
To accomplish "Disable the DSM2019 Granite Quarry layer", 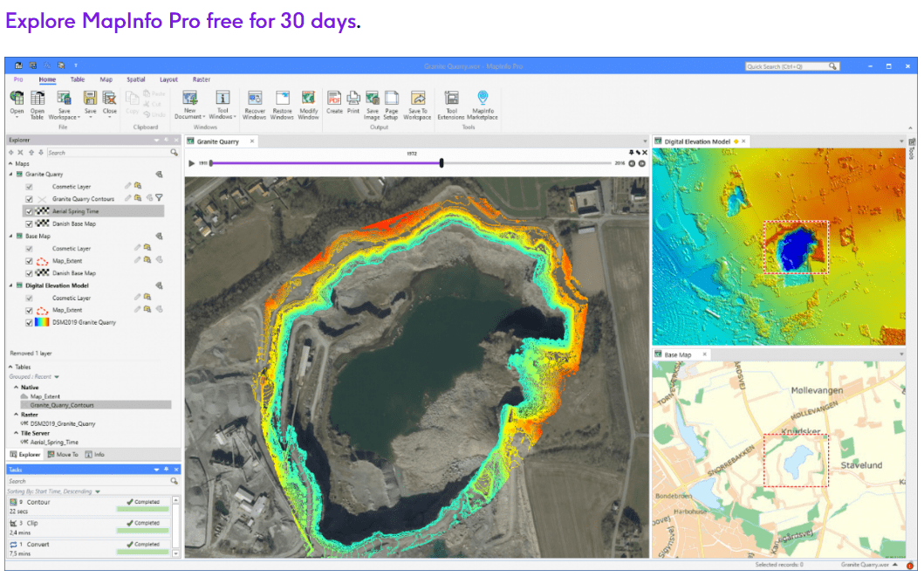I will [x=29, y=322].
